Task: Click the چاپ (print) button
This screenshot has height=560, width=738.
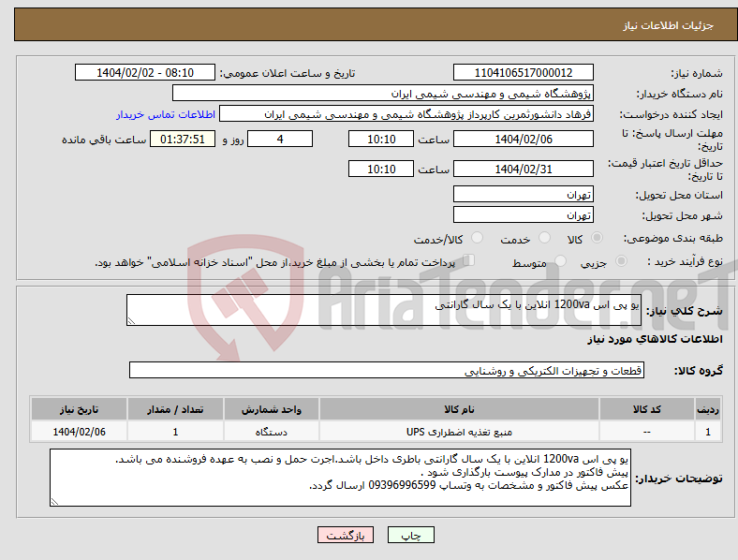Action: tap(410, 535)
